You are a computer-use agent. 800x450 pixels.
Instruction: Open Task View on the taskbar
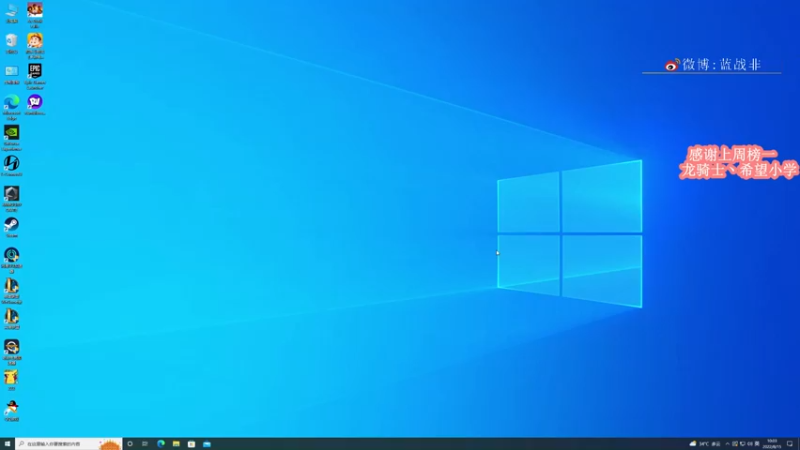(145, 444)
